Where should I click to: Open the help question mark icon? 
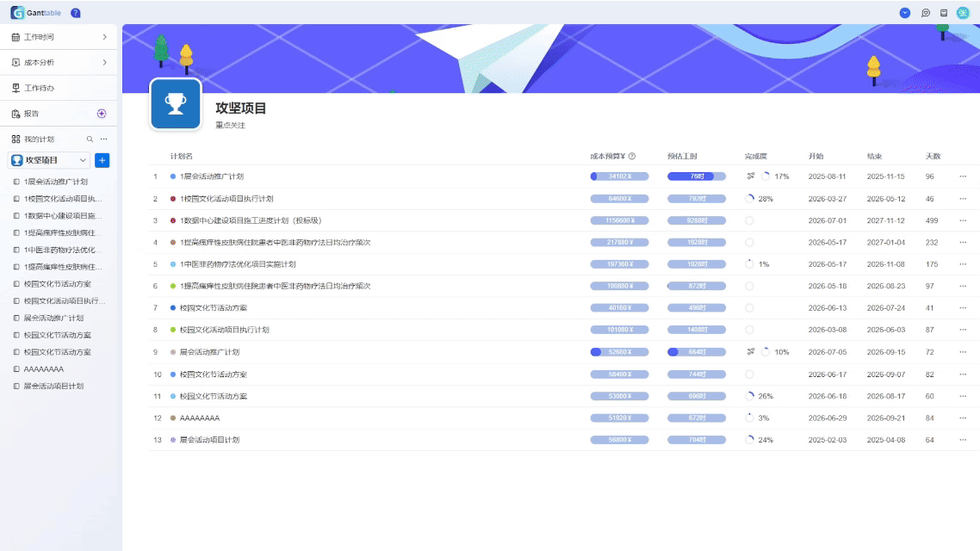[76, 13]
